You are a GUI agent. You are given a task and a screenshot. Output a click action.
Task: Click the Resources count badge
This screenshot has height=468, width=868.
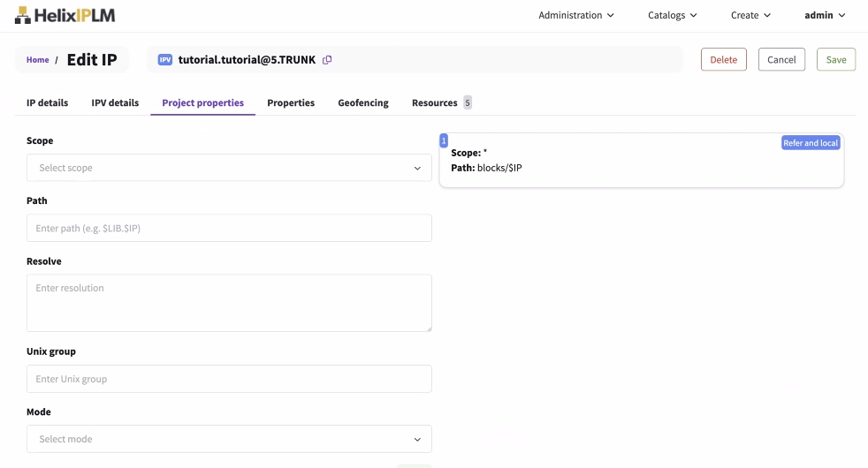[468, 103]
